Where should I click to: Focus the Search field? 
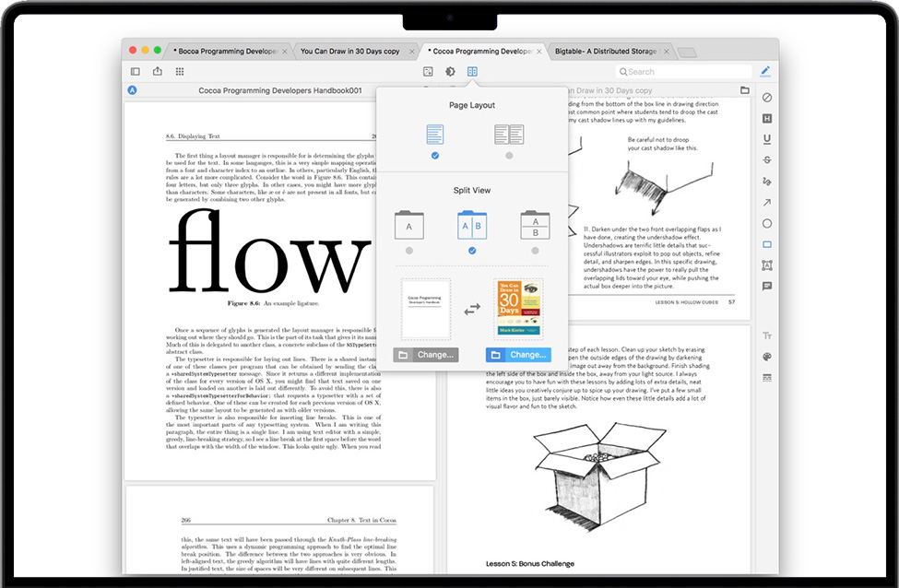[683, 72]
